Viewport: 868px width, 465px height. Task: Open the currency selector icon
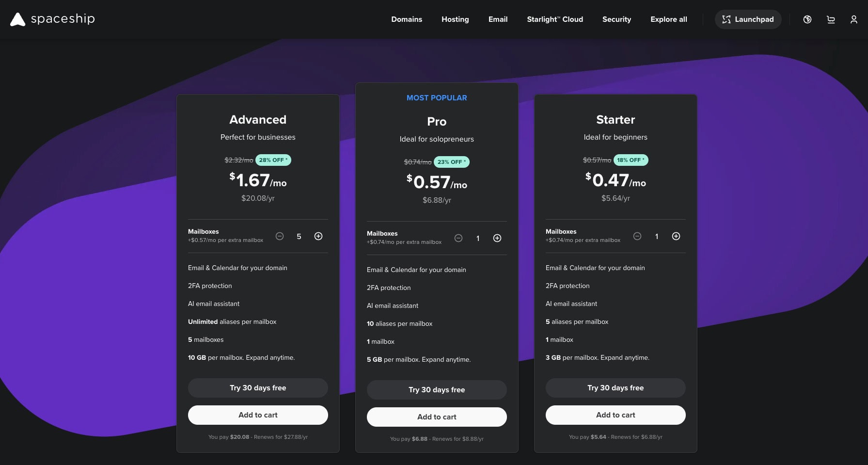tap(807, 19)
